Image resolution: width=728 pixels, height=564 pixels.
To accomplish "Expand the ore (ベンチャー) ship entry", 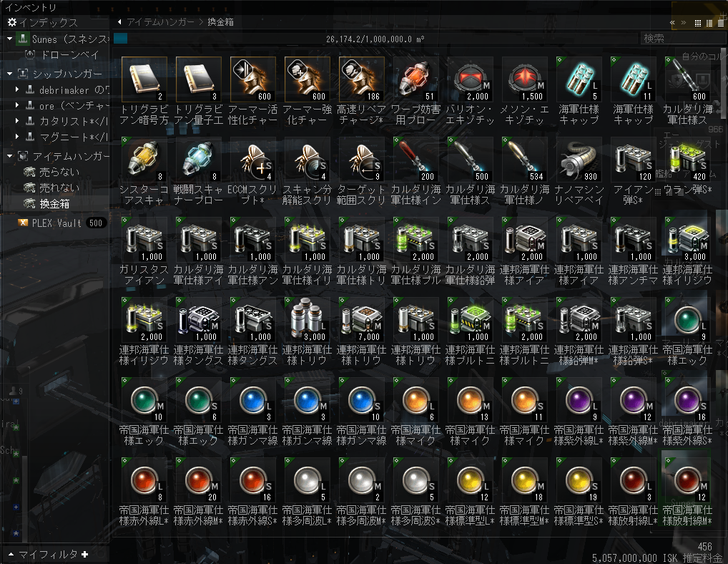I will [17, 105].
